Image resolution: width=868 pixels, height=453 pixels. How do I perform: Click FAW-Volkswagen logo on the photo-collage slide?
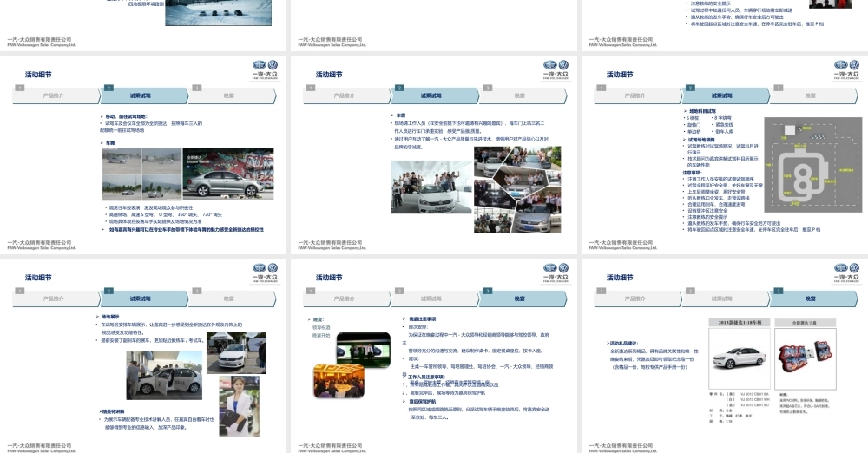point(556,69)
